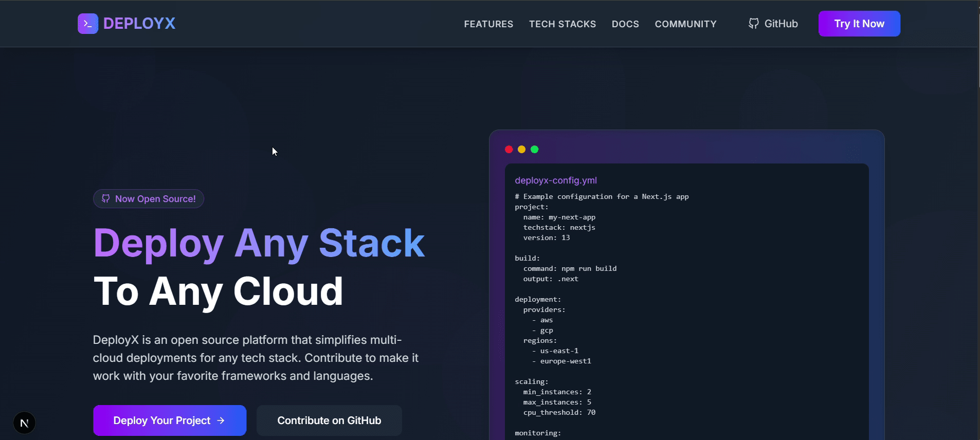Image resolution: width=980 pixels, height=440 pixels.
Task: Click the arrow icon in Deploy Your Project
Action: 221,420
